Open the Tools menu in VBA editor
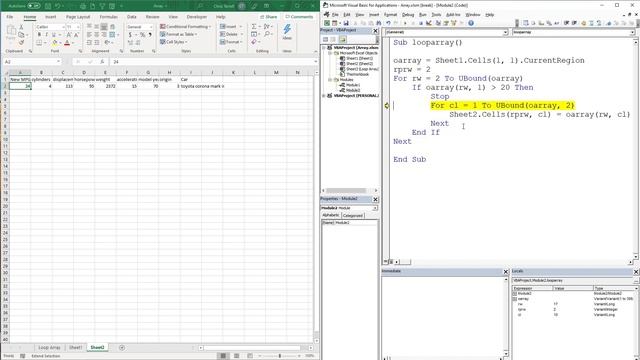The image size is (640, 360). coord(436,15)
